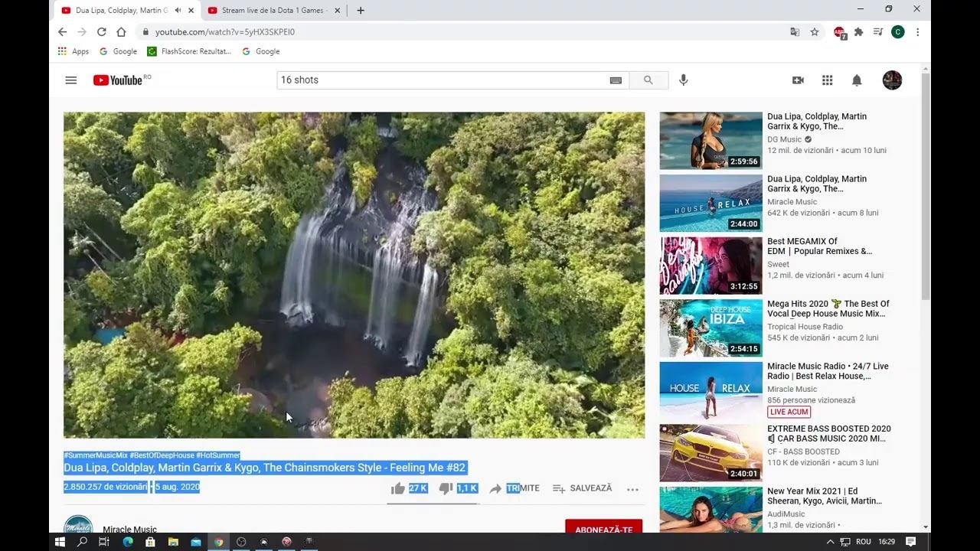Mute the first tab via speaker icon
980x551 pixels.
[x=178, y=11]
